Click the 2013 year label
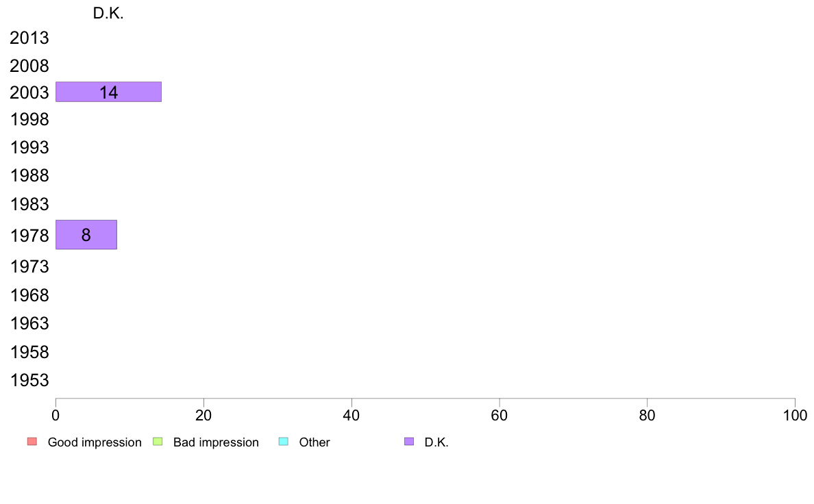Screen dimensions: 814x504 tap(29, 38)
